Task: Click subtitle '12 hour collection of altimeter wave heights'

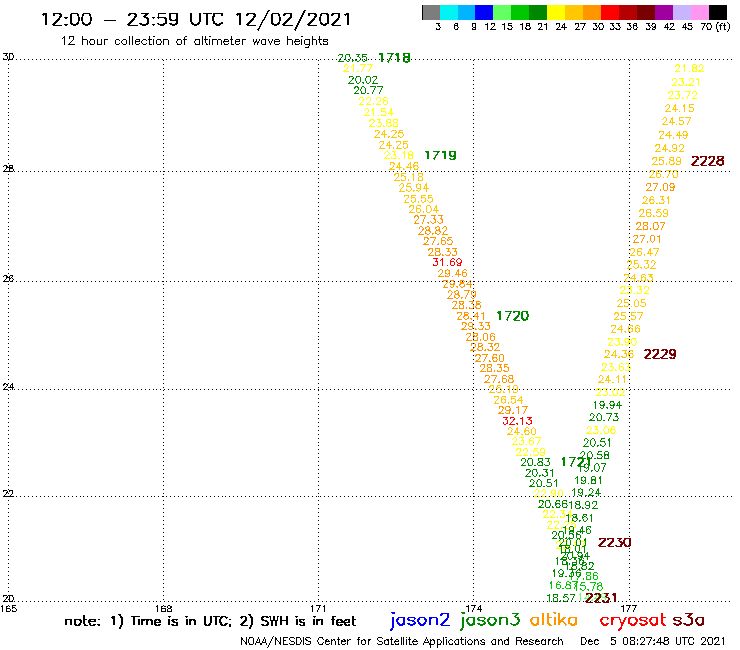Action: click(194, 41)
